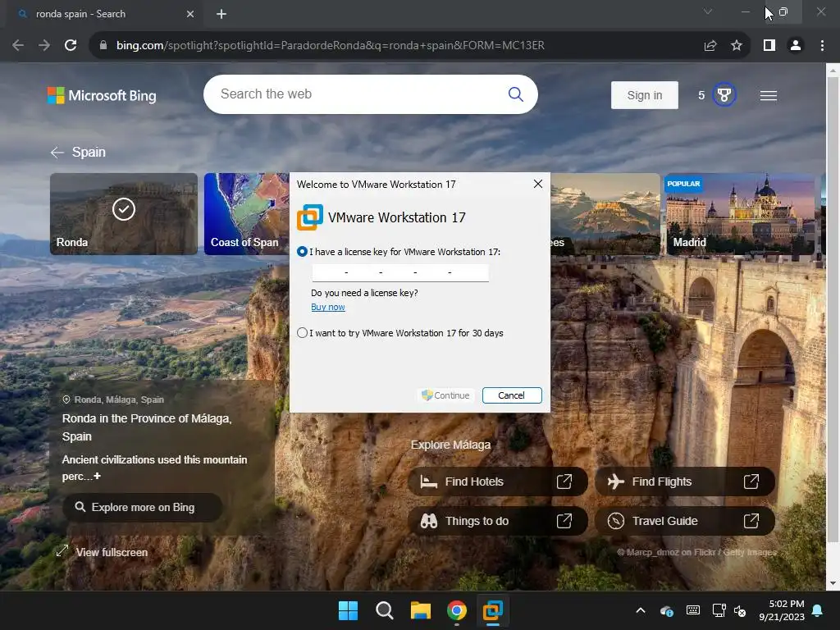
Task: Click 'Explore more on Bing'
Action: 143,507
